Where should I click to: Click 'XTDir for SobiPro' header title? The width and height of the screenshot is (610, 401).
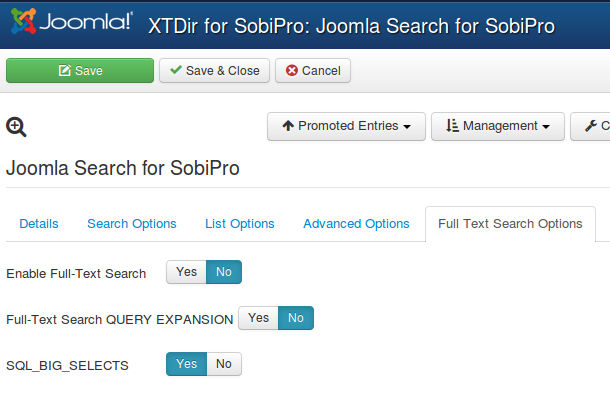[352, 26]
